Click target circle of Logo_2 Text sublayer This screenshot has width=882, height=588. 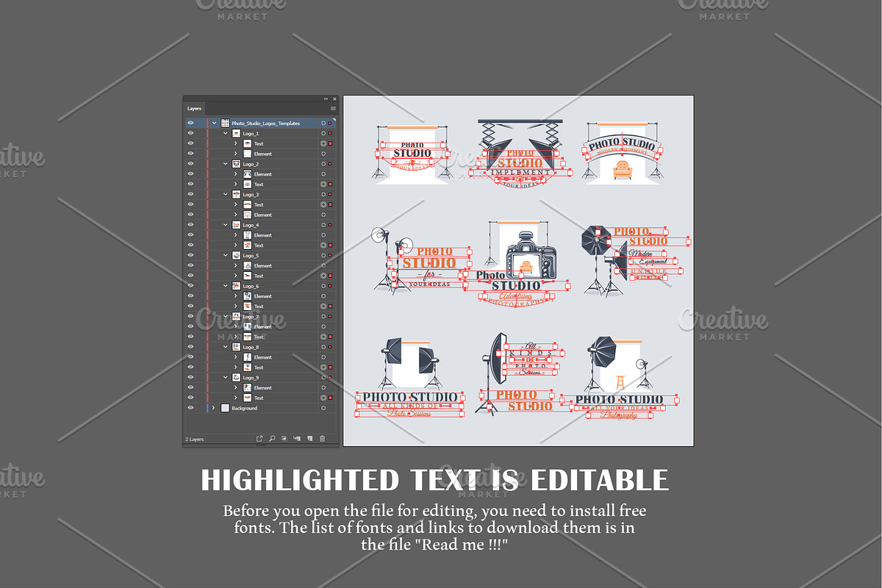tap(323, 184)
